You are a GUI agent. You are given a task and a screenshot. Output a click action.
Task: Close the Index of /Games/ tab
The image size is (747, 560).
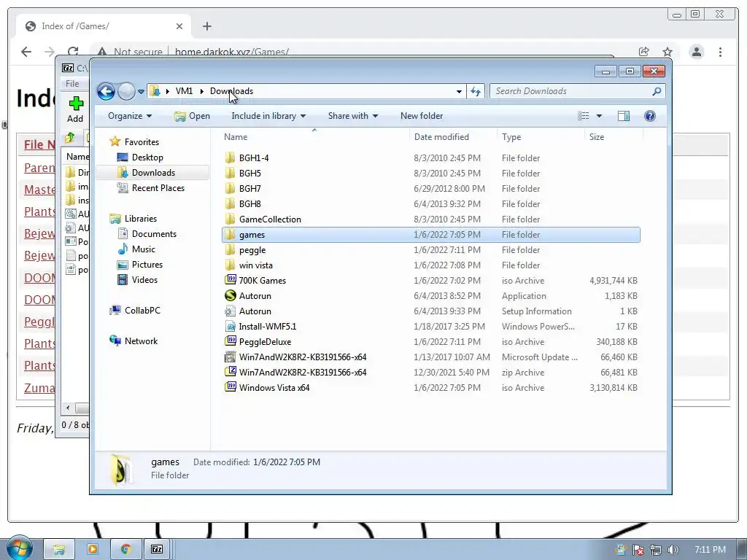click(x=179, y=26)
